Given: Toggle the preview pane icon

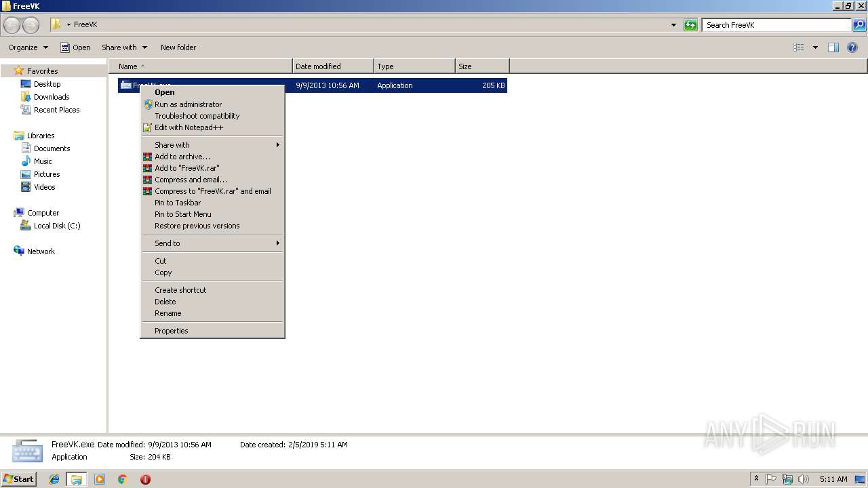Looking at the screenshot, I should [x=833, y=47].
